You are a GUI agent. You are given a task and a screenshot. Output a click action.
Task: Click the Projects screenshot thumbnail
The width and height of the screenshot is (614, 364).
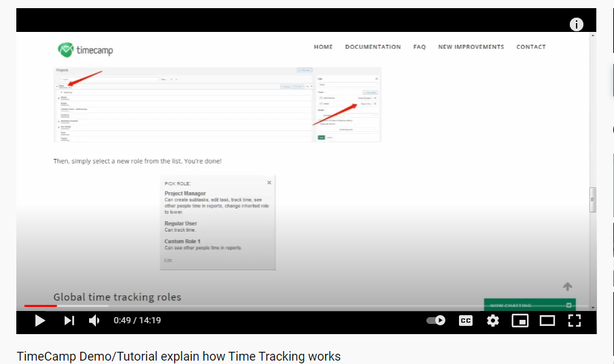pyautogui.click(x=218, y=105)
